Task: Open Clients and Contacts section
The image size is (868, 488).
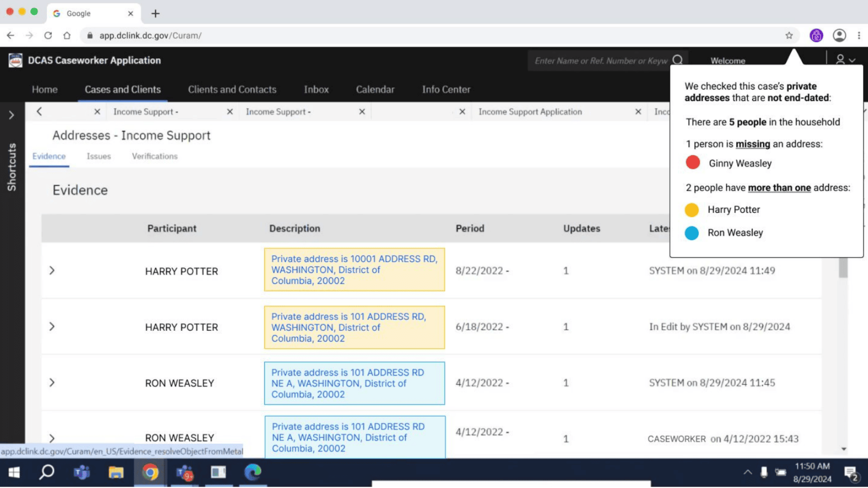Action: click(x=232, y=89)
